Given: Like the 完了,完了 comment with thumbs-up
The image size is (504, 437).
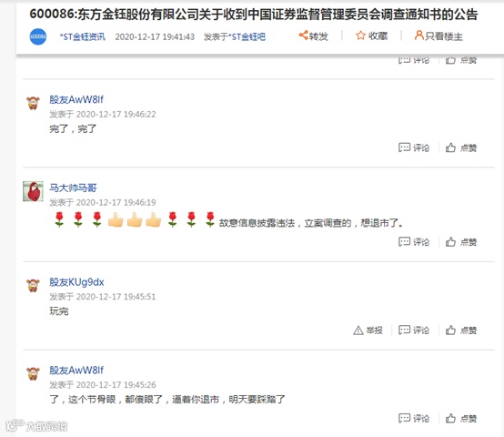Looking at the screenshot, I should coord(450,147).
